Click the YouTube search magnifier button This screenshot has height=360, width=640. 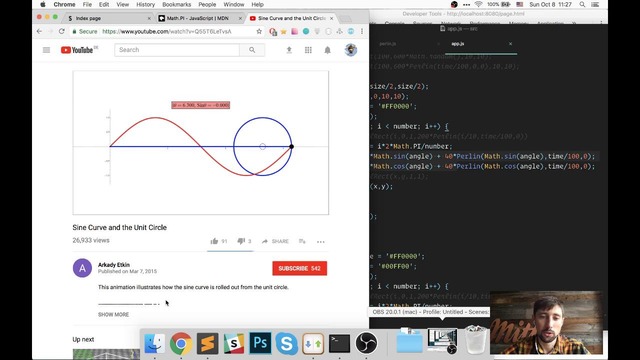click(252, 50)
